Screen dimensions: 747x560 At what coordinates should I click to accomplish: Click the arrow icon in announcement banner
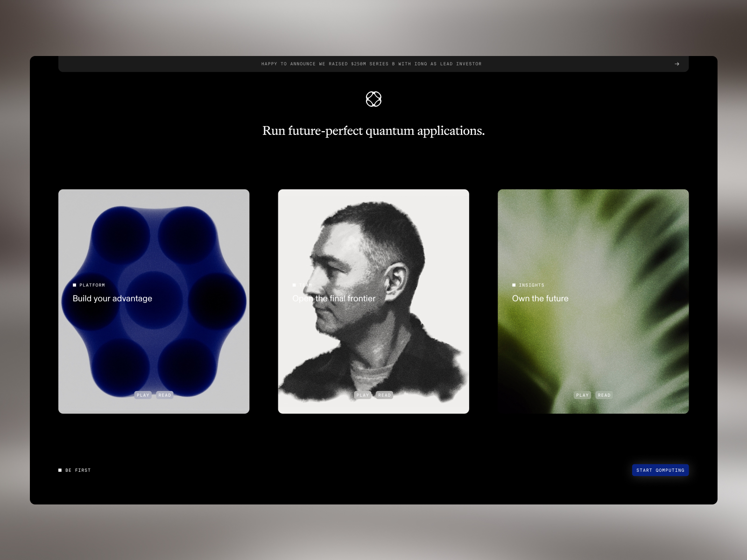click(x=677, y=64)
